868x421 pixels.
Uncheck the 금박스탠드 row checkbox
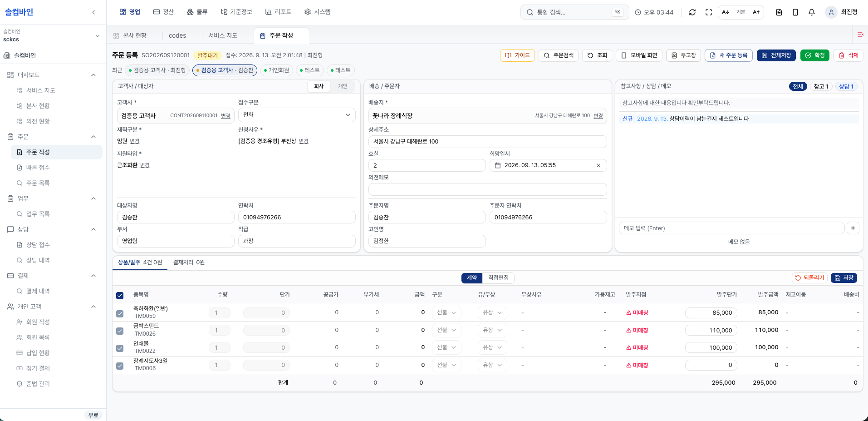coord(120,331)
